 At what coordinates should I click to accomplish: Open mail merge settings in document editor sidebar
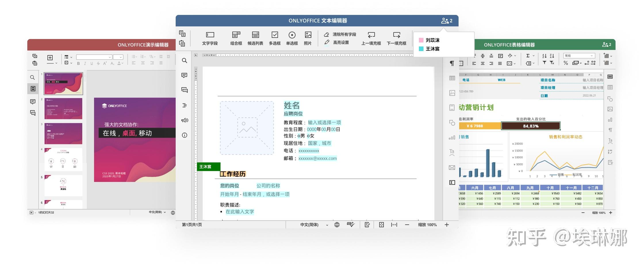(x=452, y=168)
